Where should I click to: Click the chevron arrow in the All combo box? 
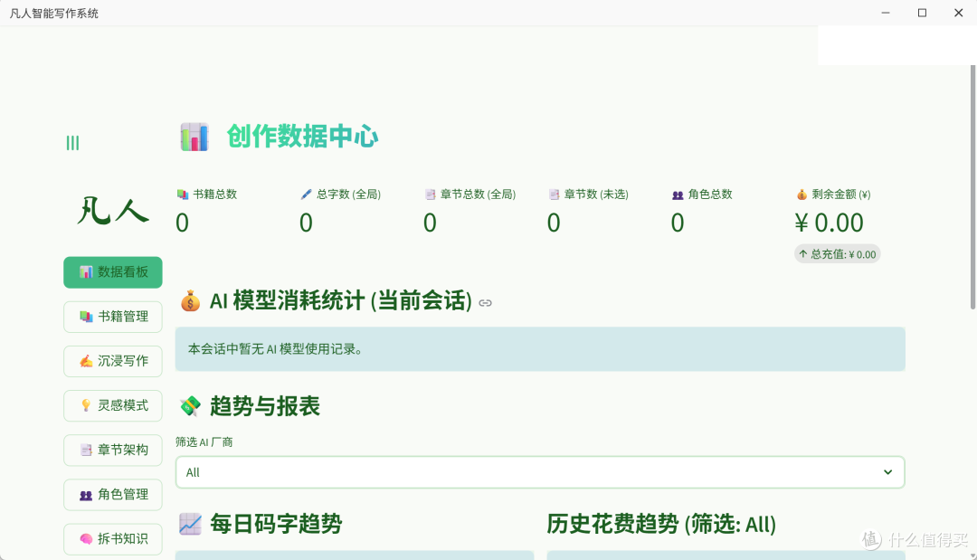[x=888, y=472]
